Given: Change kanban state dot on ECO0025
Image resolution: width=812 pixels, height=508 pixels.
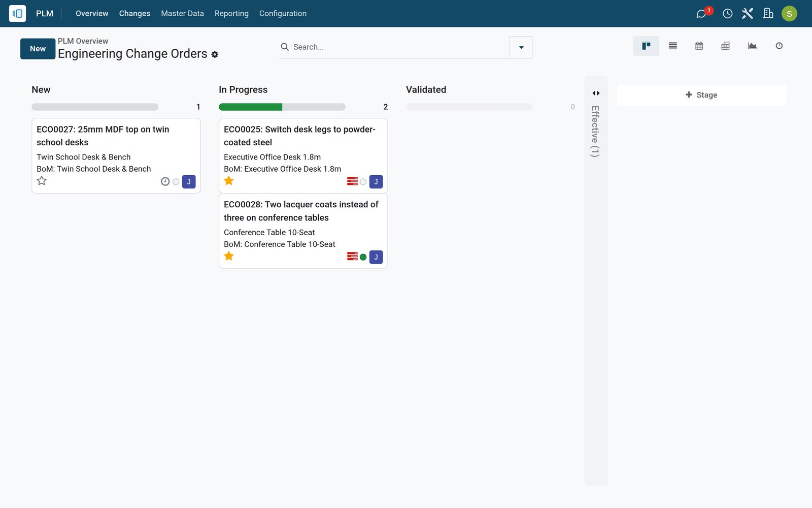Looking at the screenshot, I should 363,182.
